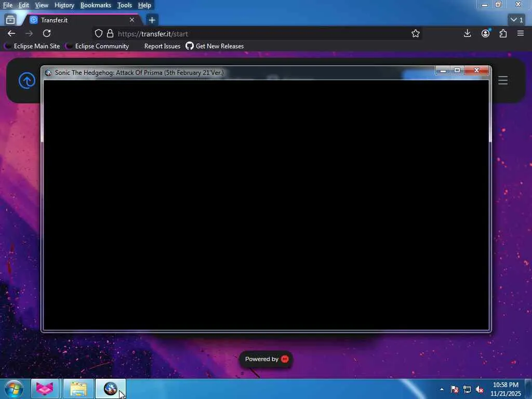Open the Help menu
532x399 pixels.
pos(144,5)
